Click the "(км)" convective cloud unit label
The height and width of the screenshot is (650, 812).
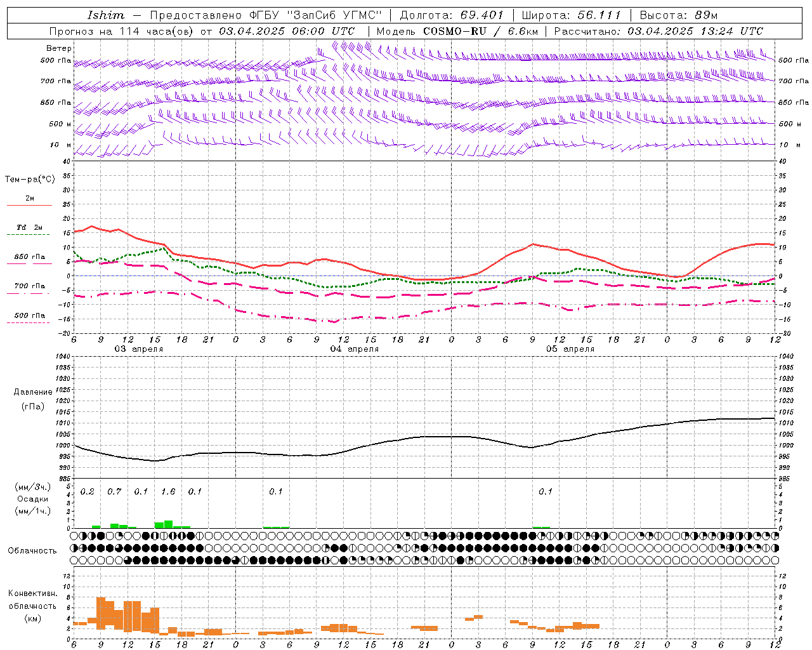[33, 618]
